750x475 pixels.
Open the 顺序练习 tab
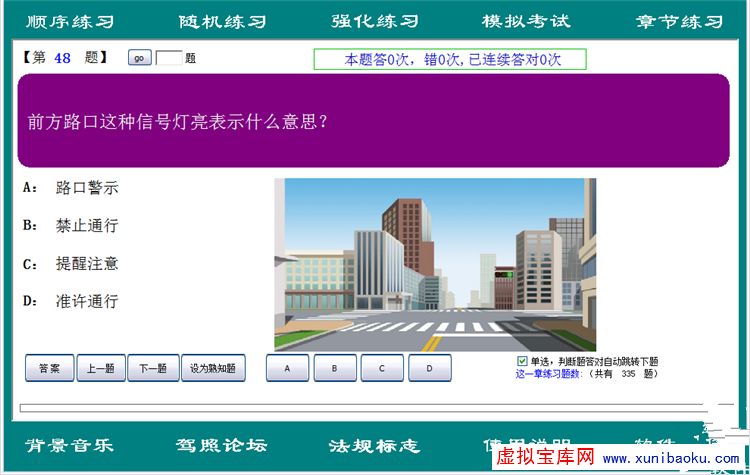[x=70, y=21]
